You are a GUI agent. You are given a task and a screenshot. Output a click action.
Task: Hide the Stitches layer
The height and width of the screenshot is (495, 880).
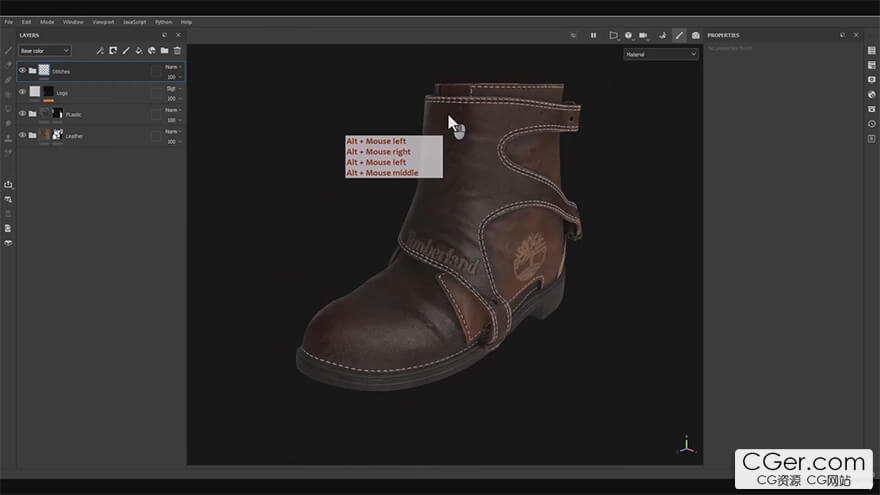[22, 71]
